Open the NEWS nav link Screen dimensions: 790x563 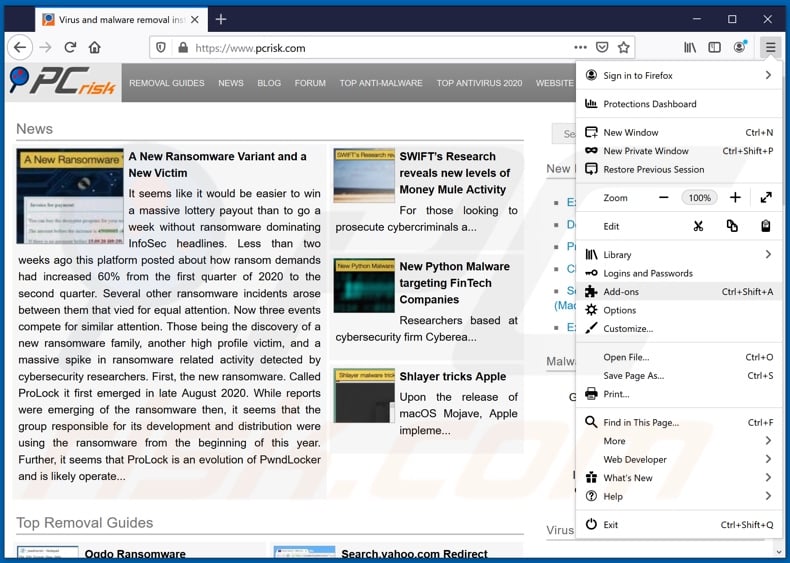[x=231, y=83]
